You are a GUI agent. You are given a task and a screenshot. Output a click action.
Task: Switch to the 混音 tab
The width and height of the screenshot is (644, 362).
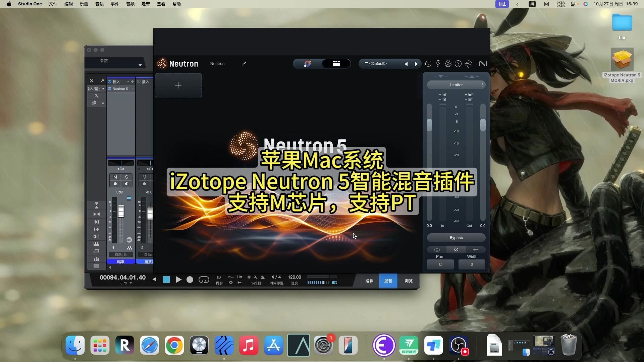click(388, 281)
